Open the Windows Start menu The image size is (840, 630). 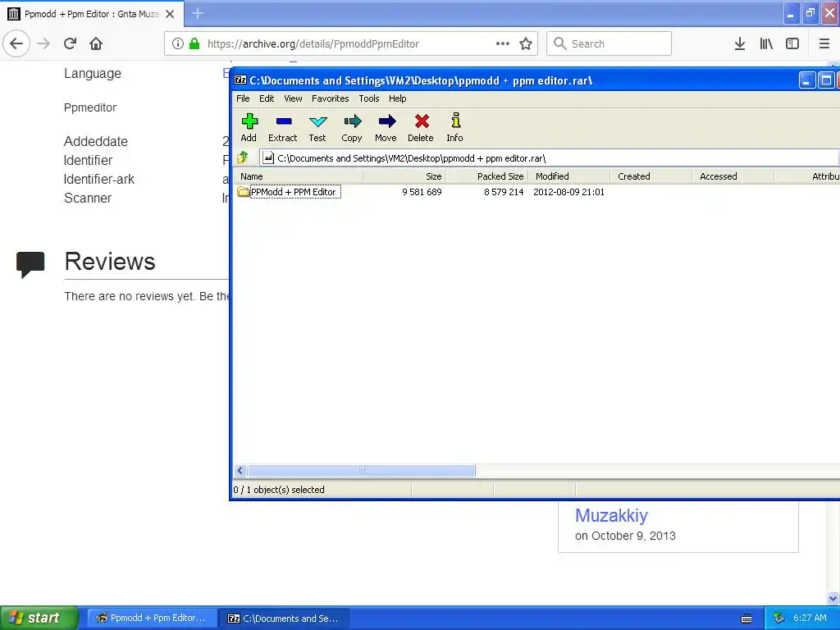pos(39,619)
